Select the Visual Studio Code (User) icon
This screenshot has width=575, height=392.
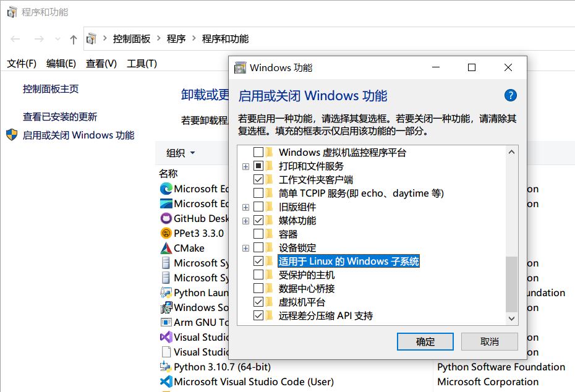click(166, 381)
